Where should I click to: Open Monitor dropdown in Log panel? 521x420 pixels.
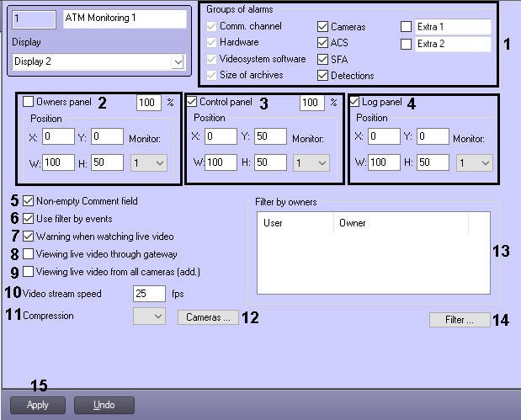pos(474,162)
